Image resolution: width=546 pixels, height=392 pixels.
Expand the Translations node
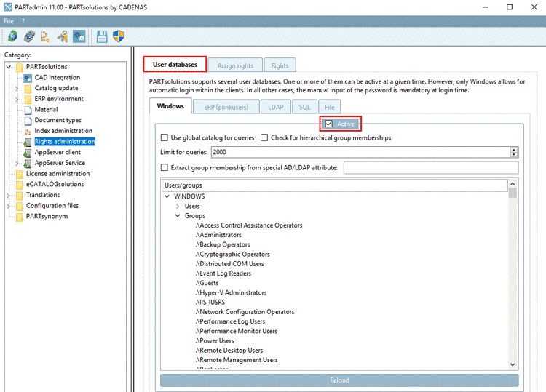[8, 196]
